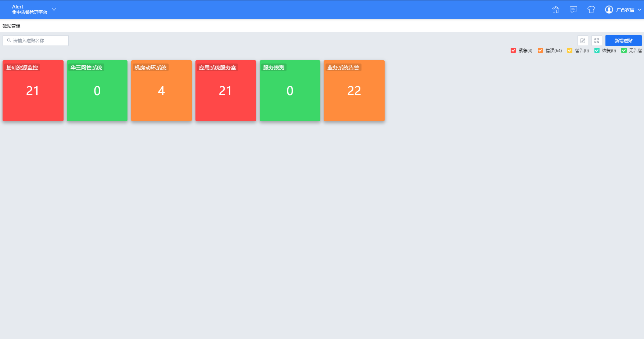Open the 华三网管系统 tile
644x340 pixels.
point(97,91)
